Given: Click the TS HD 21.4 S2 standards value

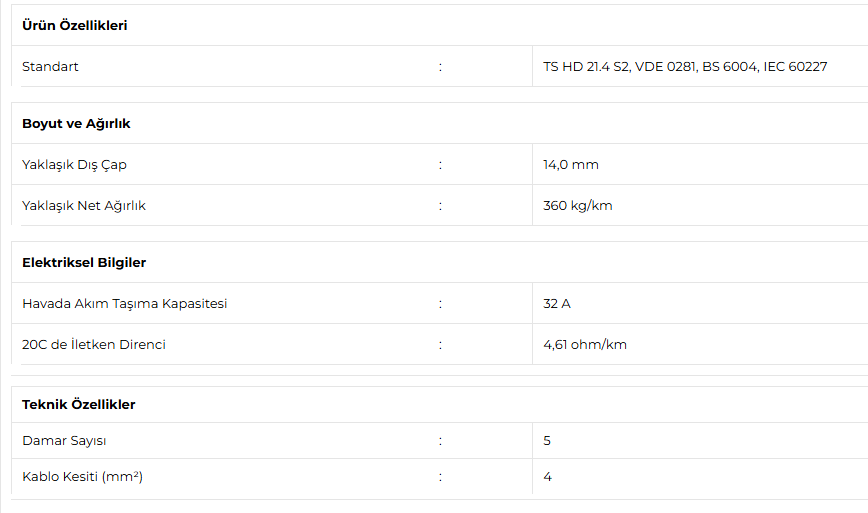Looking at the screenshot, I should (x=685, y=66).
